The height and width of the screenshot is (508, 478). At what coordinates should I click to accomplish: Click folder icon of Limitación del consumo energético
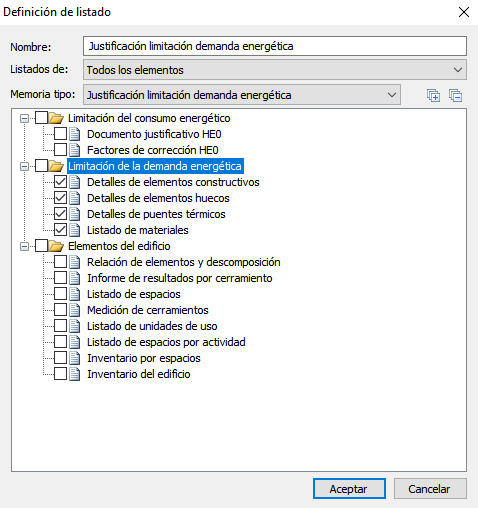tap(56, 118)
